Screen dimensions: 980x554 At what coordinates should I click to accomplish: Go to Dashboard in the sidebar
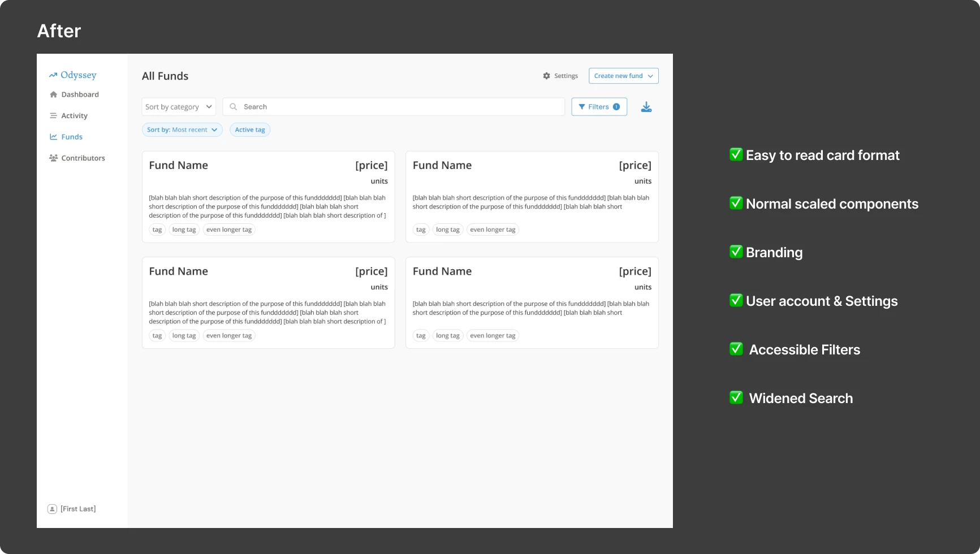point(80,94)
